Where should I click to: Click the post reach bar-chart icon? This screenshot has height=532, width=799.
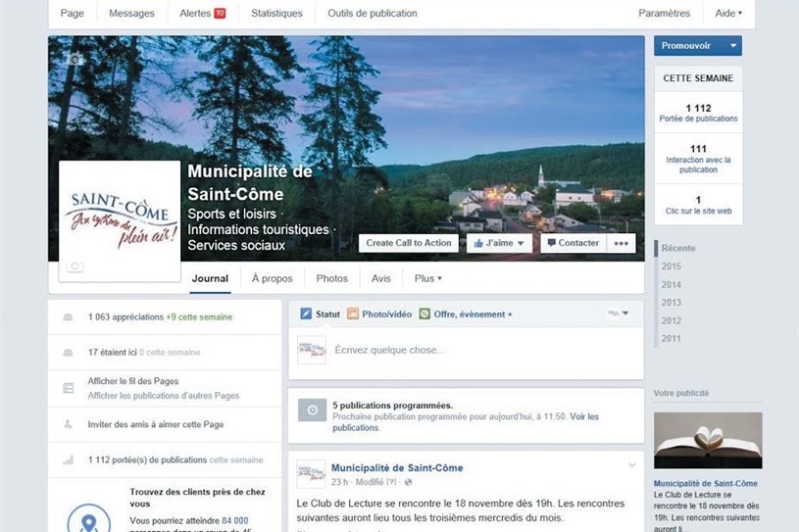point(68,460)
